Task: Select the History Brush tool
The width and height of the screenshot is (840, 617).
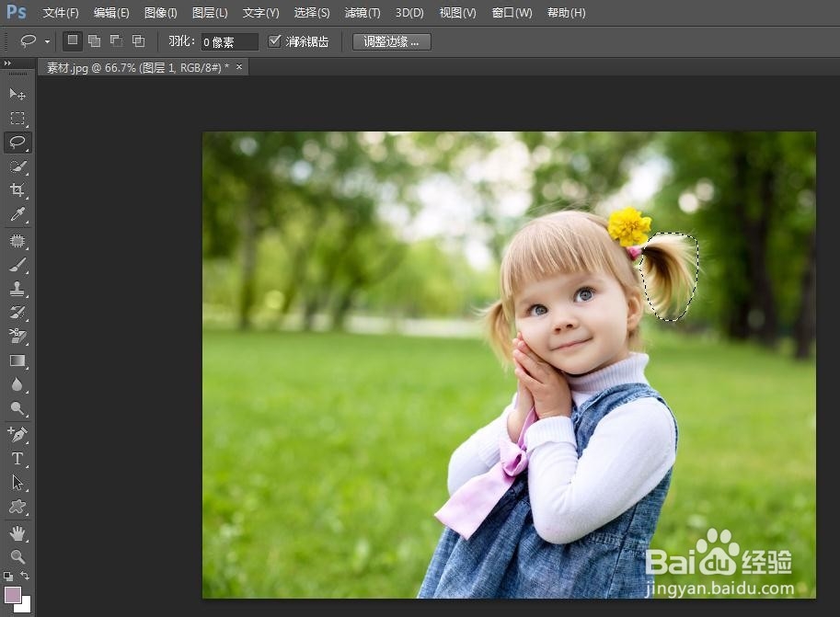Action: pyautogui.click(x=17, y=313)
